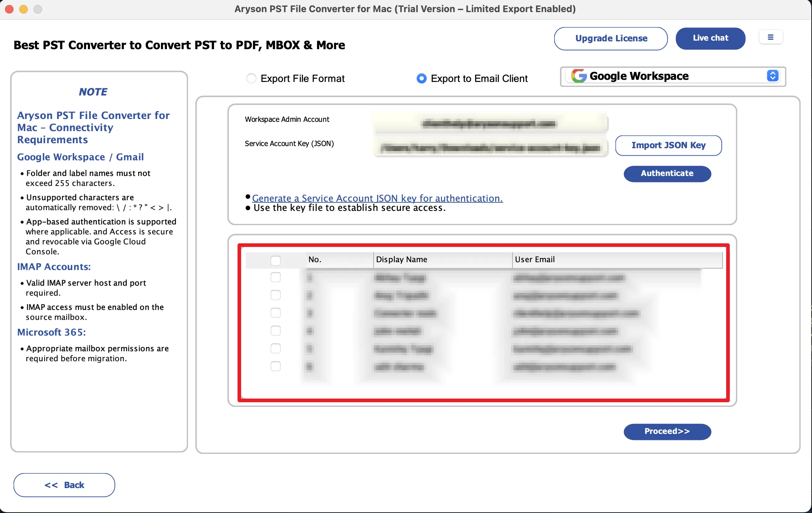Start a Live chat session
Image resolution: width=812 pixels, height=513 pixels.
pos(710,38)
